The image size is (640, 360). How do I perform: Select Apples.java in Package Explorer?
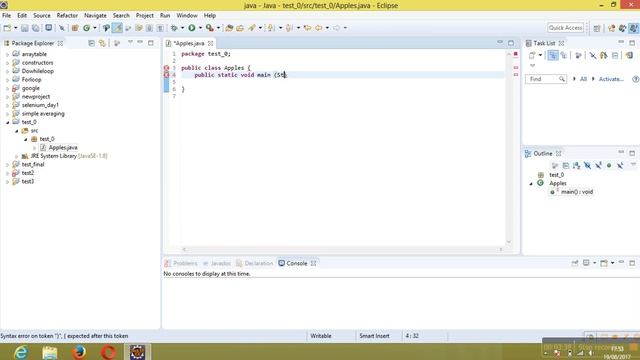(63, 147)
